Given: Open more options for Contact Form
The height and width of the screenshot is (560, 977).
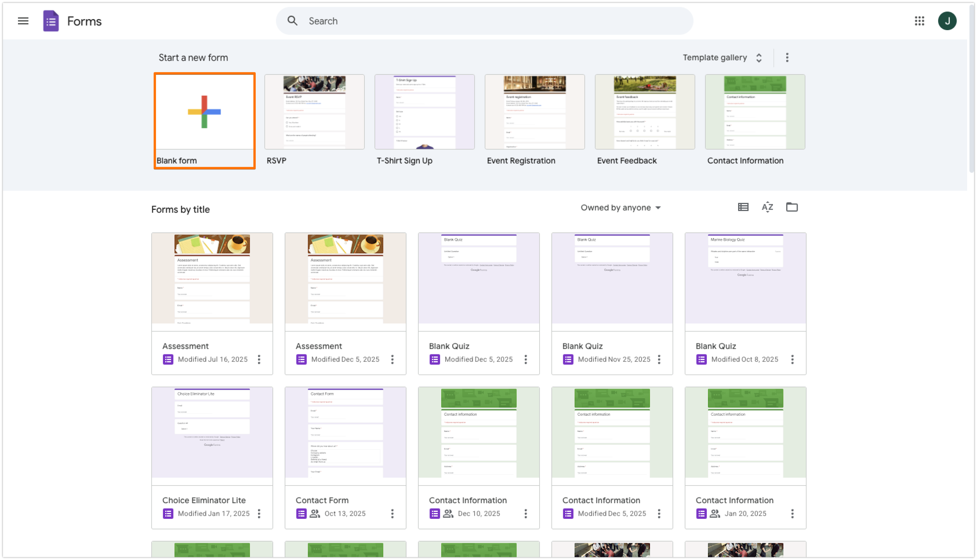Looking at the screenshot, I should pyautogui.click(x=392, y=514).
